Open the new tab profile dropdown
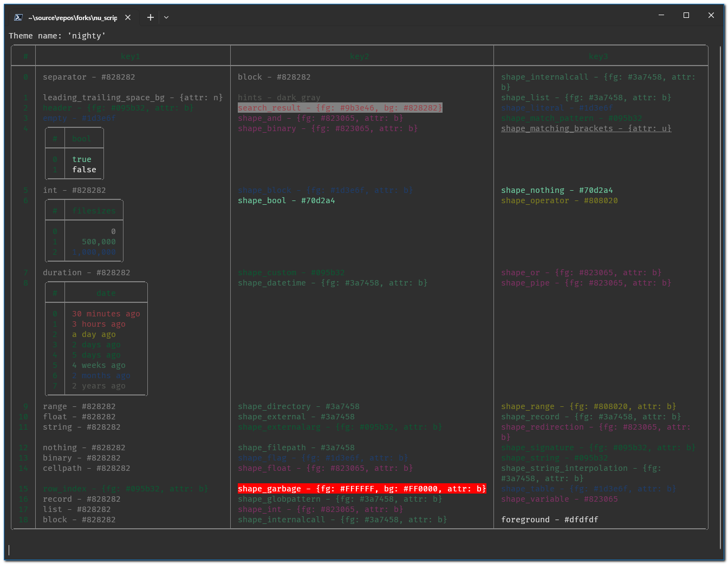 coord(166,17)
